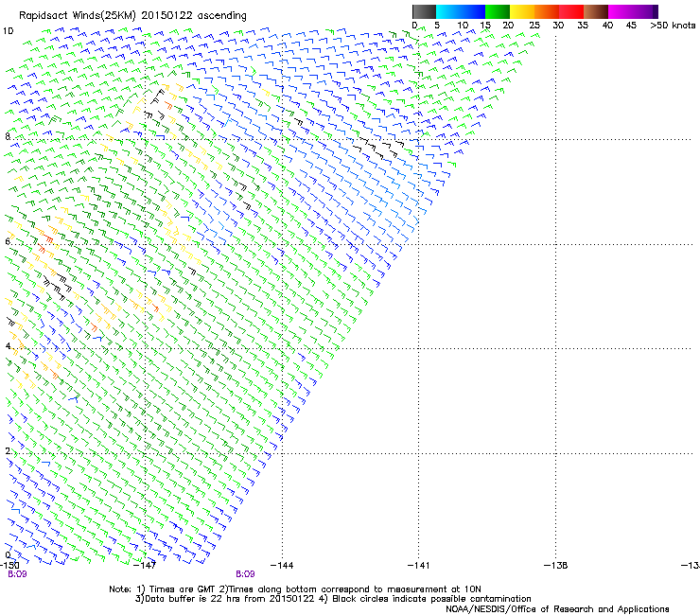The width and height of the screenshot is (700, 615).
Task: Select the magenta 40–45 knots legend swatch
Action: coord(621,11)
